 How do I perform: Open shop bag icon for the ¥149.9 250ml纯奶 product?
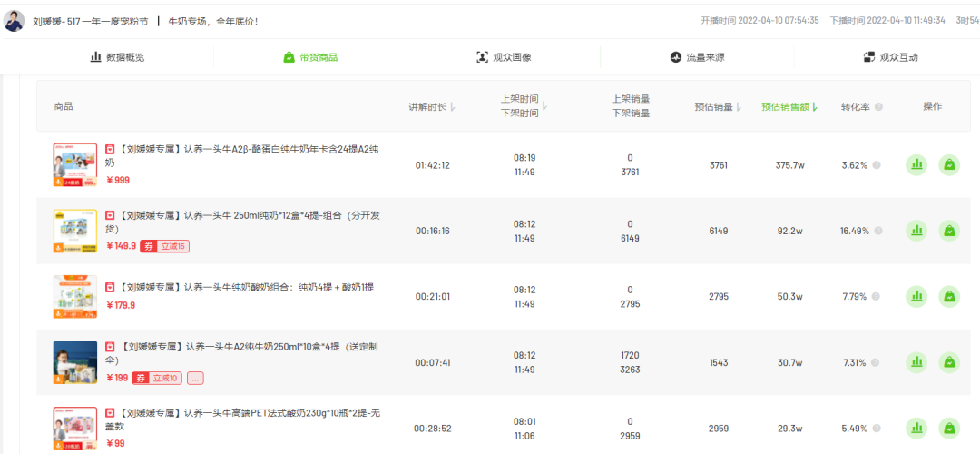[x=949, y=231]
